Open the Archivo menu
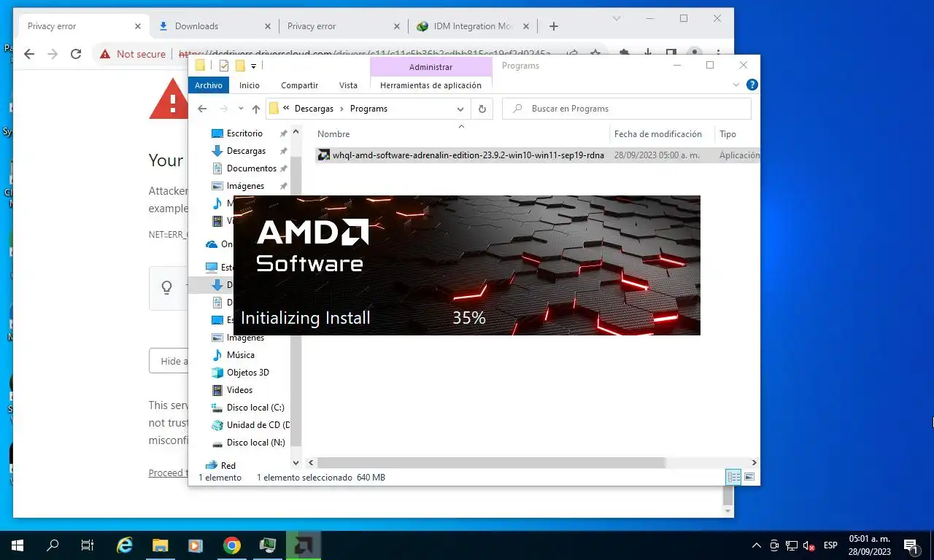 coord(208,85)
